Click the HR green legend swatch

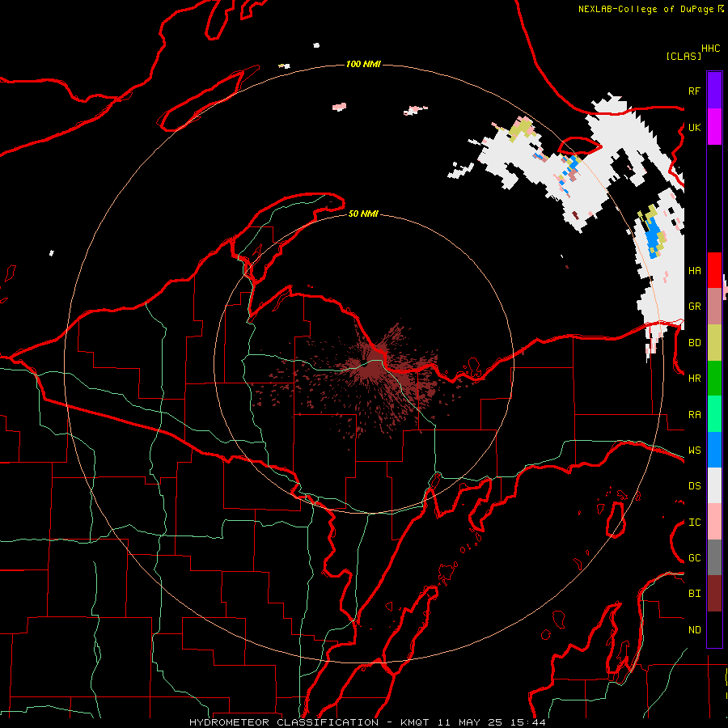pos(714,379)
